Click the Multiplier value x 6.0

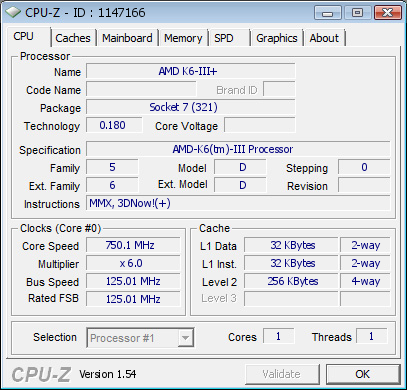[133, 263]
